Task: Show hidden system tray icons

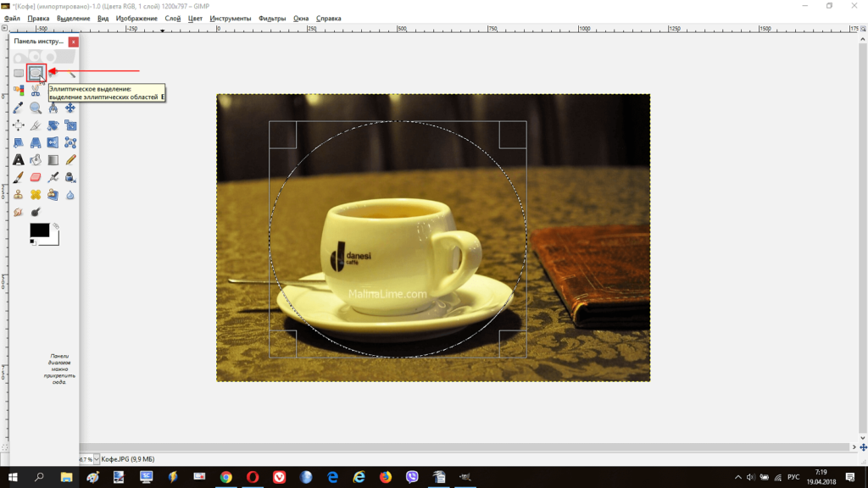Action: pyautogui.click(x=736, y=477)
